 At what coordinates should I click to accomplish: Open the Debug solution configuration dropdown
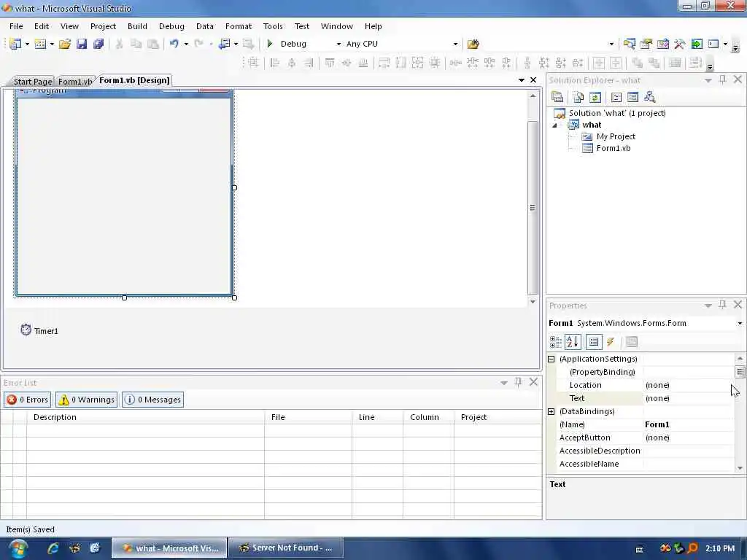point(338,44)
